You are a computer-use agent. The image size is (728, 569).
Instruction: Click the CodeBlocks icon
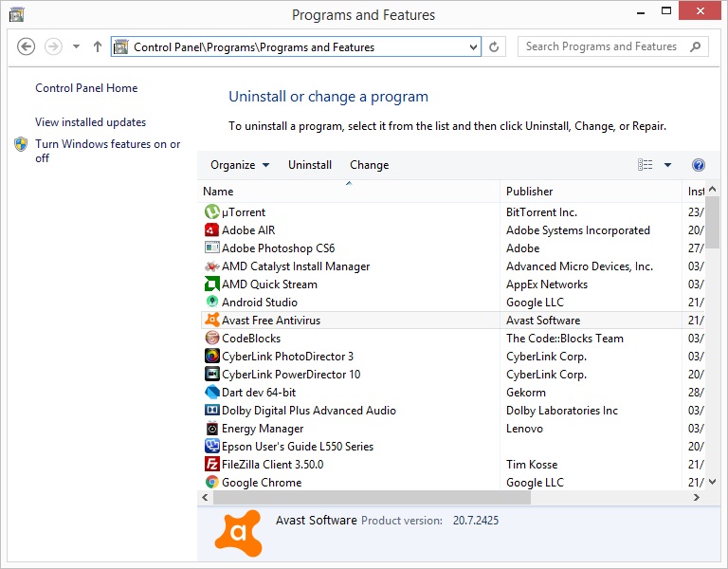tap(211, 338)
